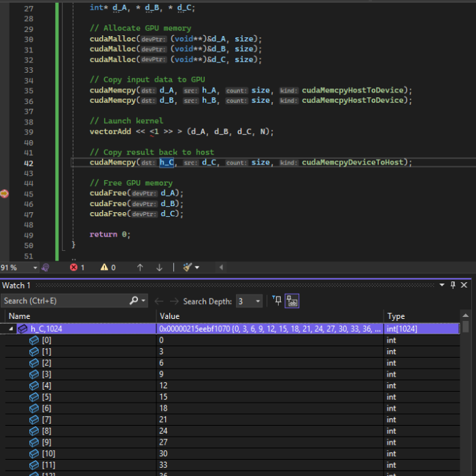Click the pin filter icon in Watch toolbar
The height and width of the screenshot is (476, 476).
pyautogui.click(x=277, y=301)
